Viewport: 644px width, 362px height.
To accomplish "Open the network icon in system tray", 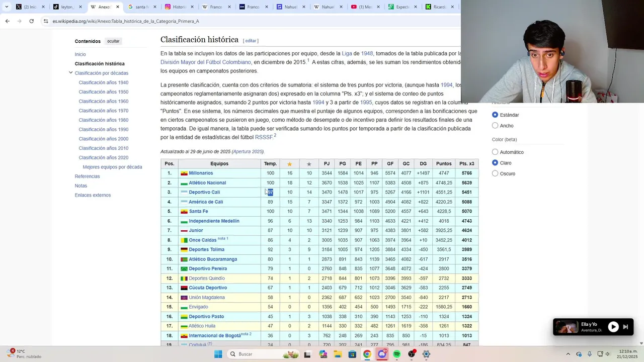I will (599, 354).
